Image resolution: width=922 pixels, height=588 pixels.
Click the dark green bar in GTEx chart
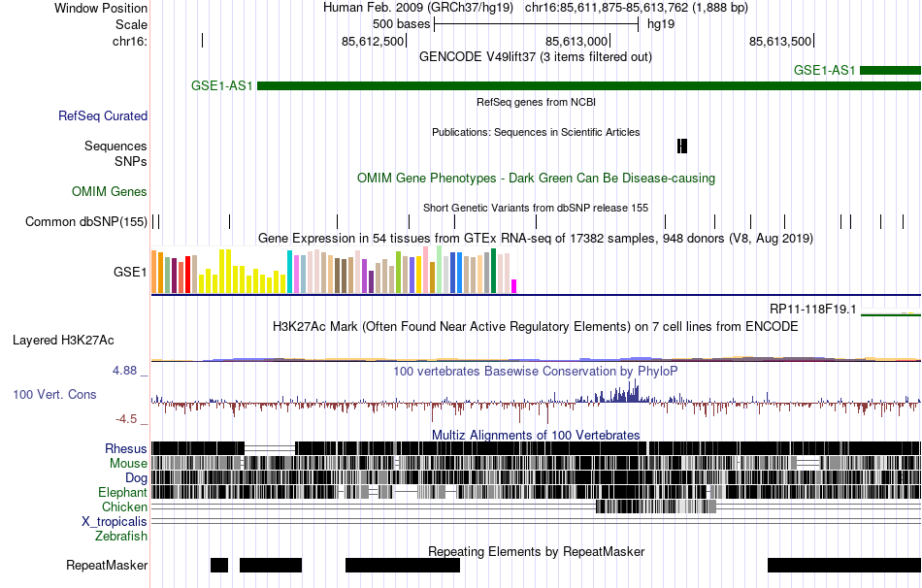pyautogui.click(x=493, y=271)
